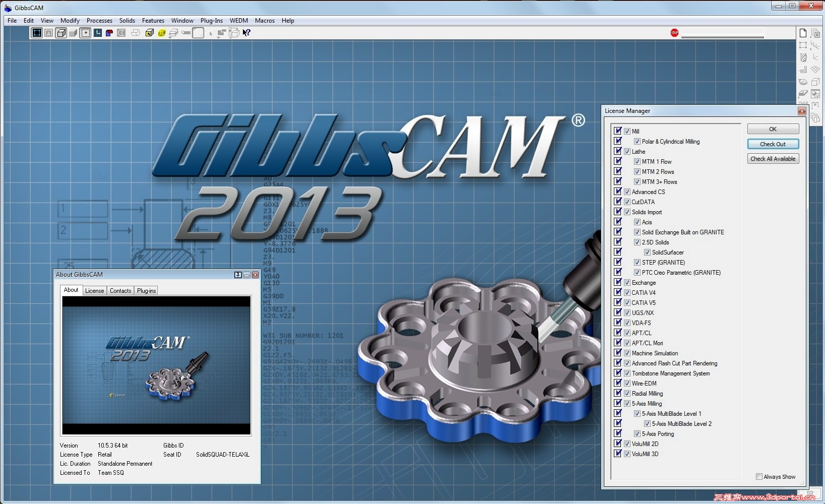
Task: Click the dark blue grid coordinate icon
Action: pyautogui.click(x=98, y=33)
